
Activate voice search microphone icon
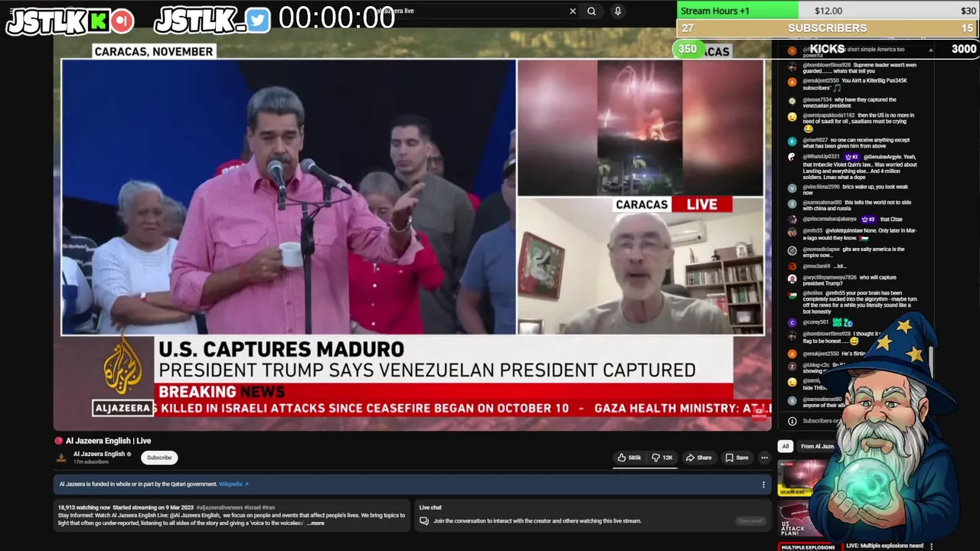[617, 11]
